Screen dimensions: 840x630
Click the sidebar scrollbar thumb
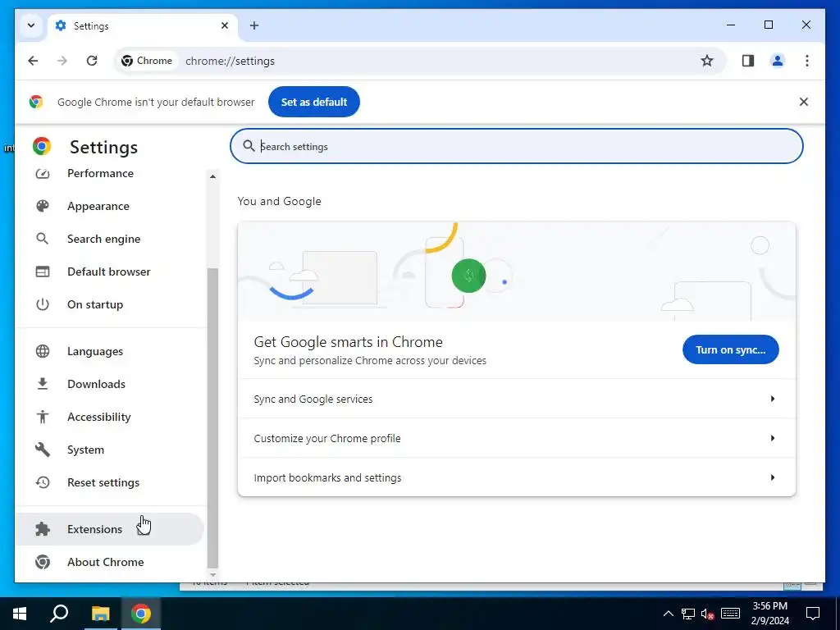[212, 418]
